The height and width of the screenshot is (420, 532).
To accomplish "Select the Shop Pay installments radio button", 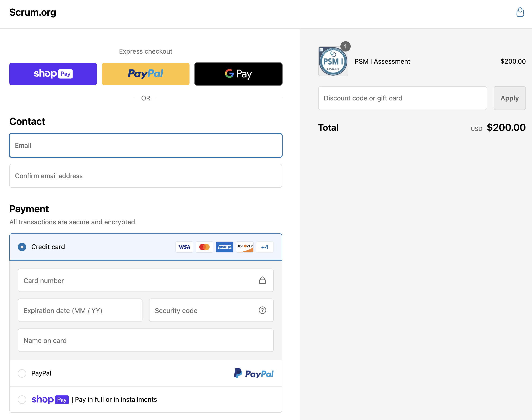I will [x=22, y=400].
